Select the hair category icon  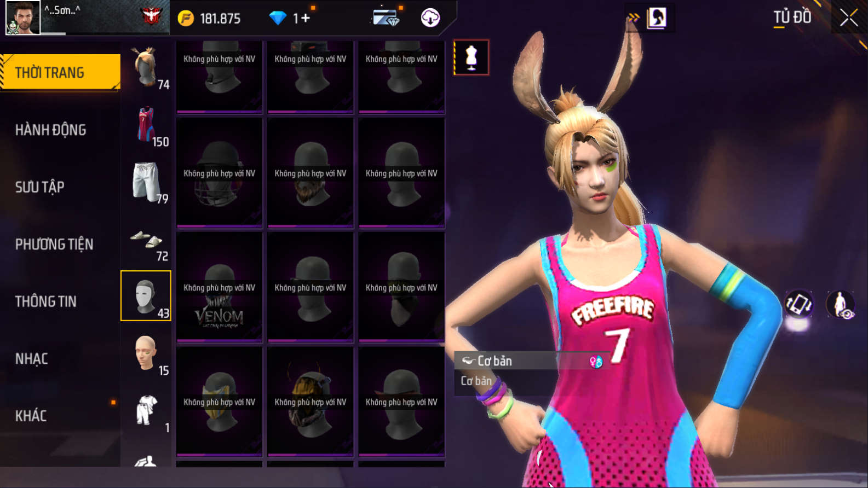[x=146, y=68]
